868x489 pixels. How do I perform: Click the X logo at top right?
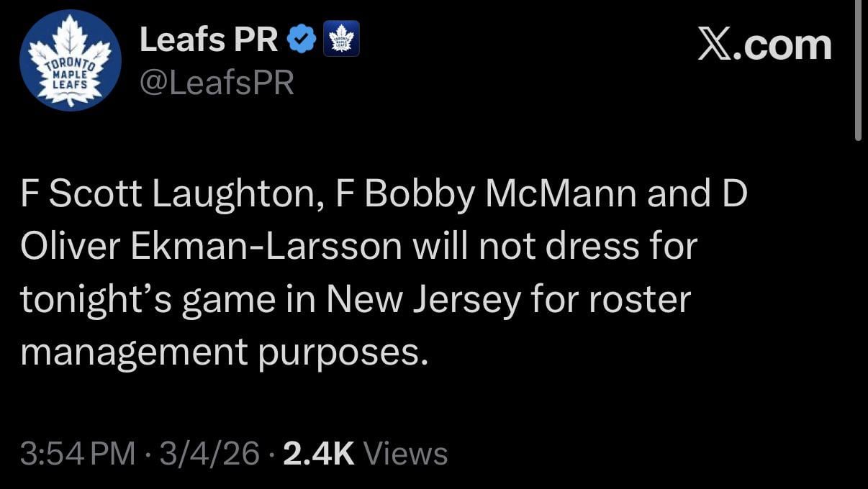tap(713, 45)
